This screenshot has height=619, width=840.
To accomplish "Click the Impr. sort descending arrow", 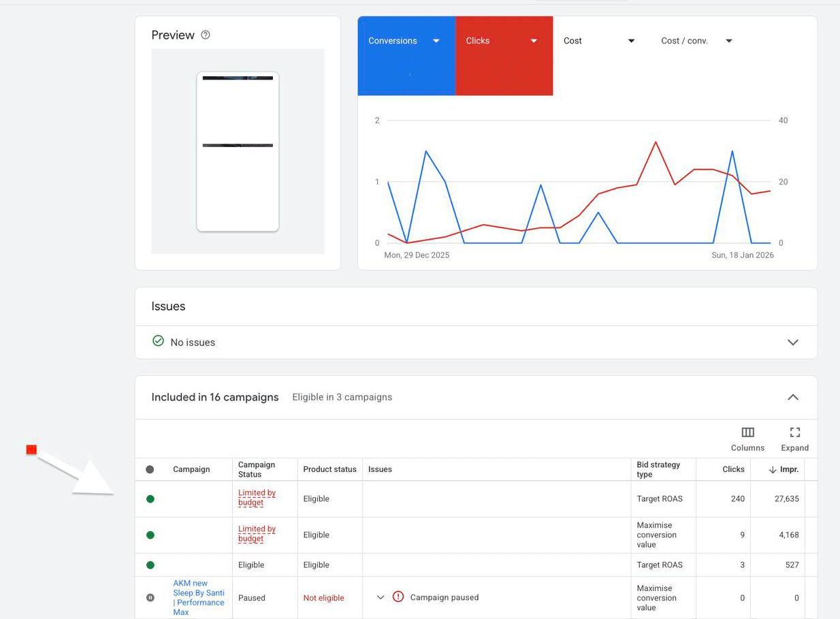I will tap(773, 470).
